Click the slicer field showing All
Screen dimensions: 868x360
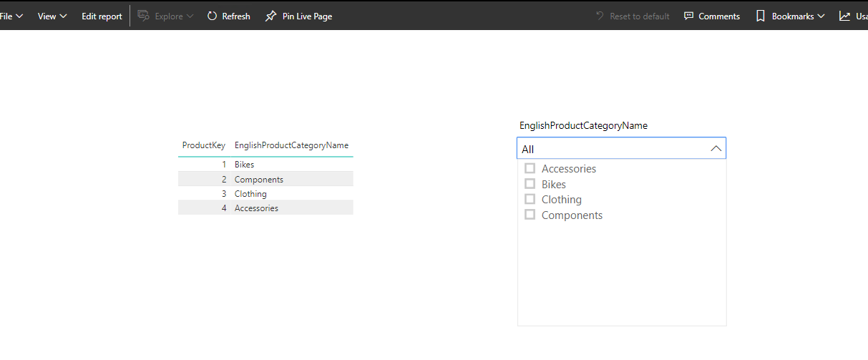pos(621,148)
